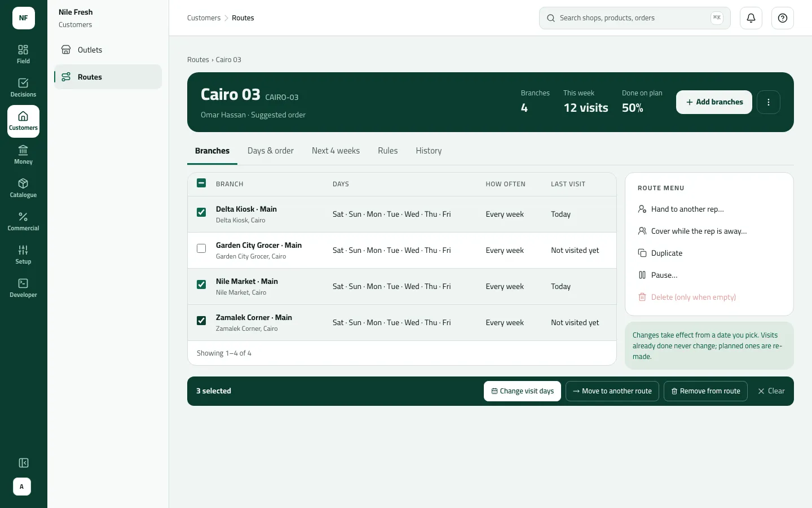Choose Pause in the route menu
The width and height of the screenshot is (812, 508).
(x=709, y=275)
